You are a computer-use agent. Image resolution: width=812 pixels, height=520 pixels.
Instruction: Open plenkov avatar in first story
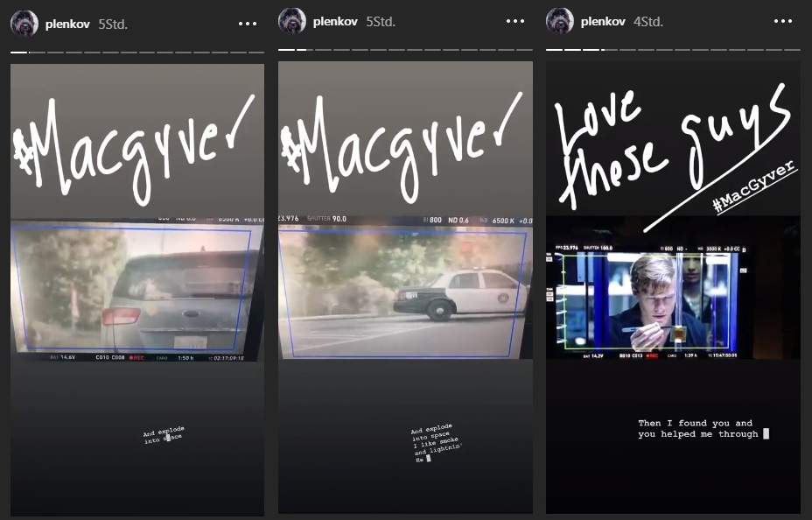[24, 24]
